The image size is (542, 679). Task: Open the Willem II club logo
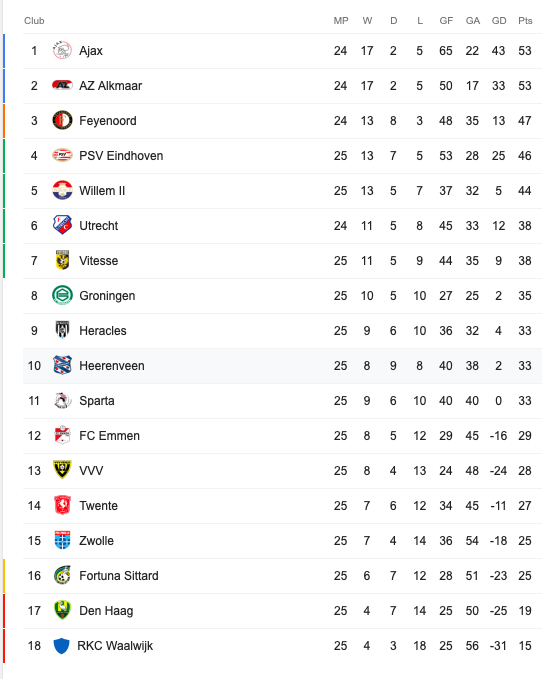(x=62, y=191)
